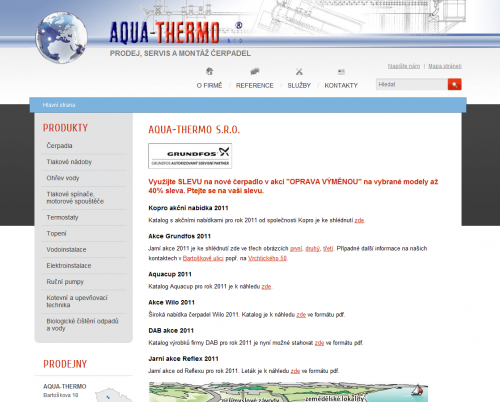The image size is (500, 402).
Task: Open the Vrchlického 50 contact link
Action: 267,258
